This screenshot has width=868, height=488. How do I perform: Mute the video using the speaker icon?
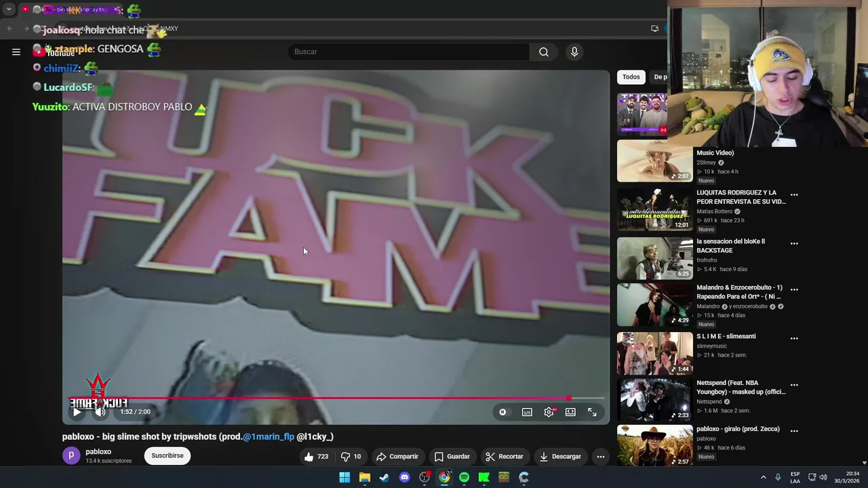tap(100, 411)
